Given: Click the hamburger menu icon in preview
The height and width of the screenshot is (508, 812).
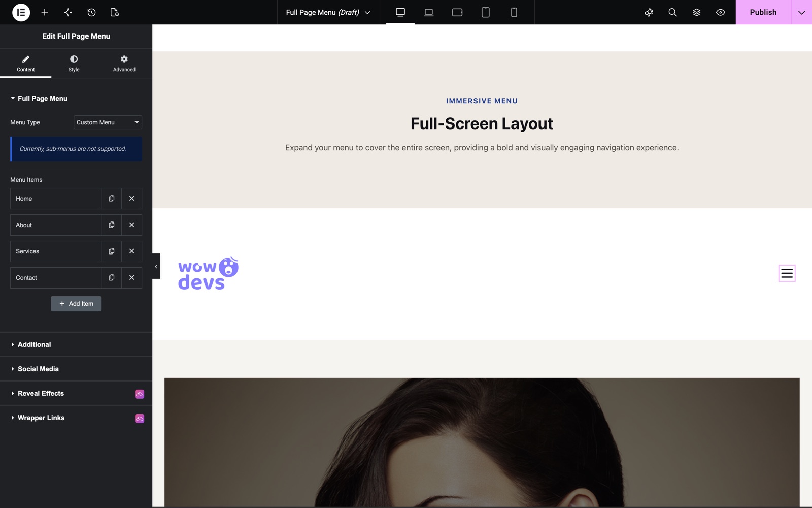Looking at the screenshot, I should coord(787,273).
